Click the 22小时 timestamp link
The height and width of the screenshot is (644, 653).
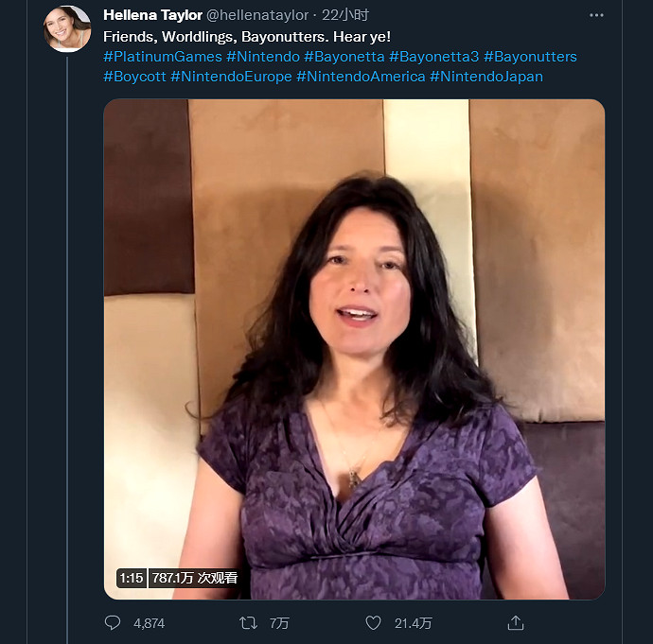344,16
